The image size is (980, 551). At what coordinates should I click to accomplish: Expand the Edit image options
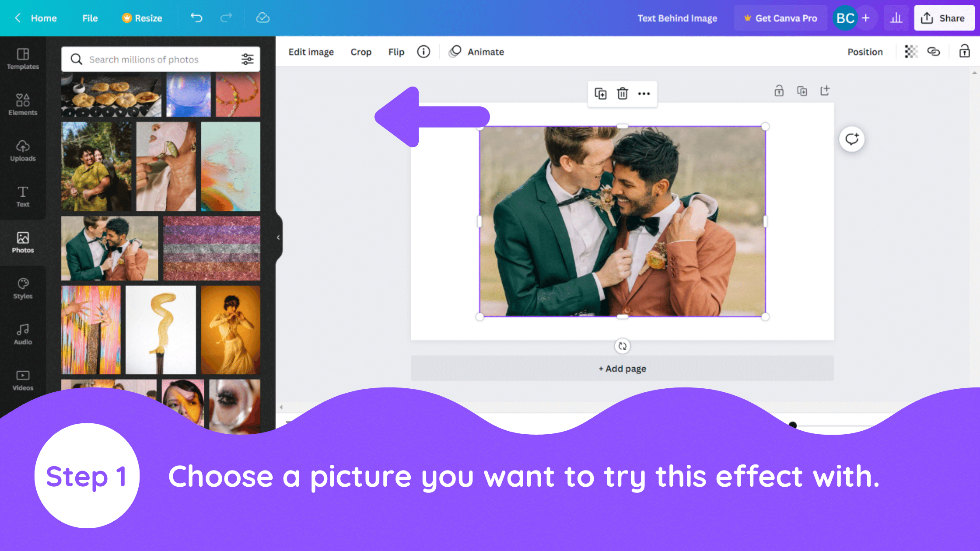(x=311, y=51)
